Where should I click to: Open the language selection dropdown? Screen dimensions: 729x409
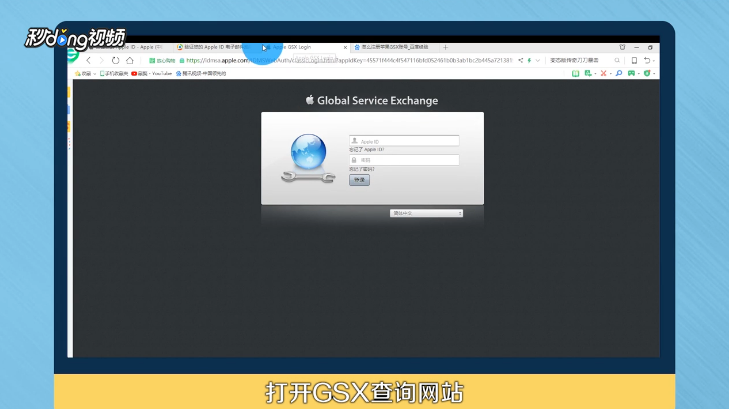point(426,213)
